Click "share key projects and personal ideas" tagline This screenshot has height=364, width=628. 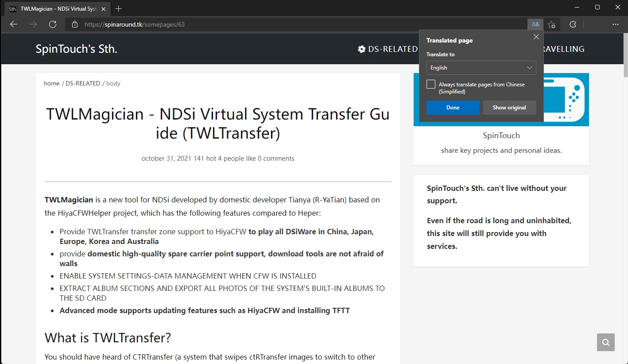point(501,151)
